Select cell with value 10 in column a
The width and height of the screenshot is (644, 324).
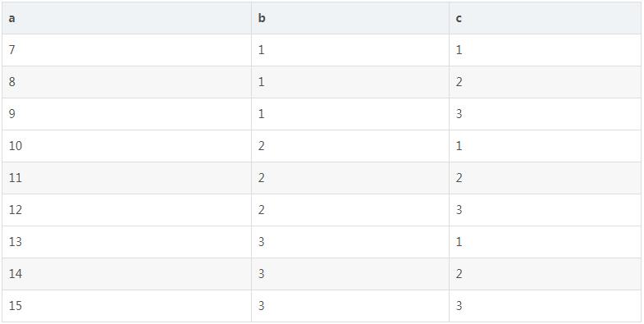pos(126,146)
